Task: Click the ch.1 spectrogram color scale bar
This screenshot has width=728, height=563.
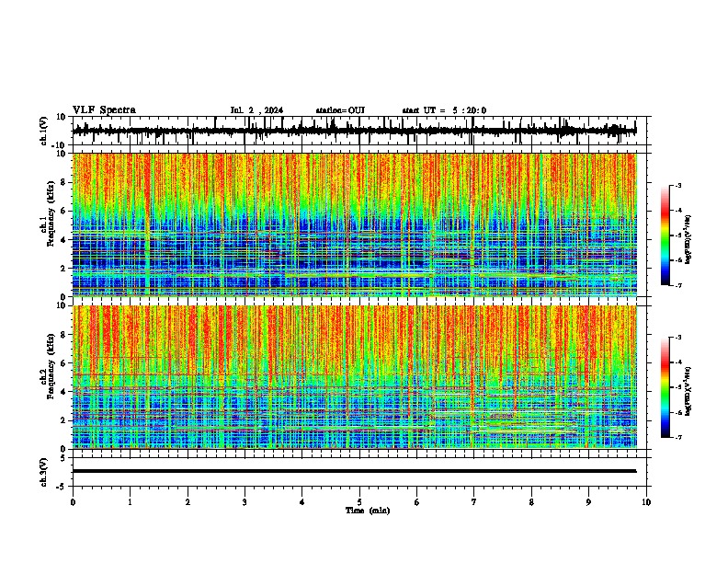Action: click(x=665, y=236)
